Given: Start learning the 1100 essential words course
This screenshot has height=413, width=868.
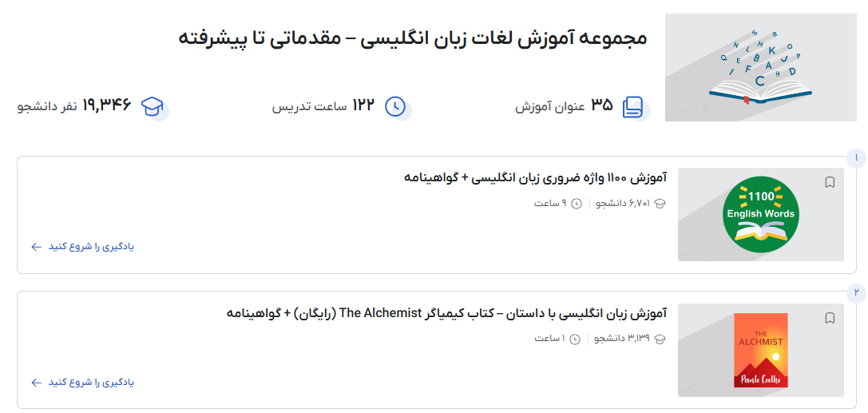Looking at the screenshot, I should [83, 247].
